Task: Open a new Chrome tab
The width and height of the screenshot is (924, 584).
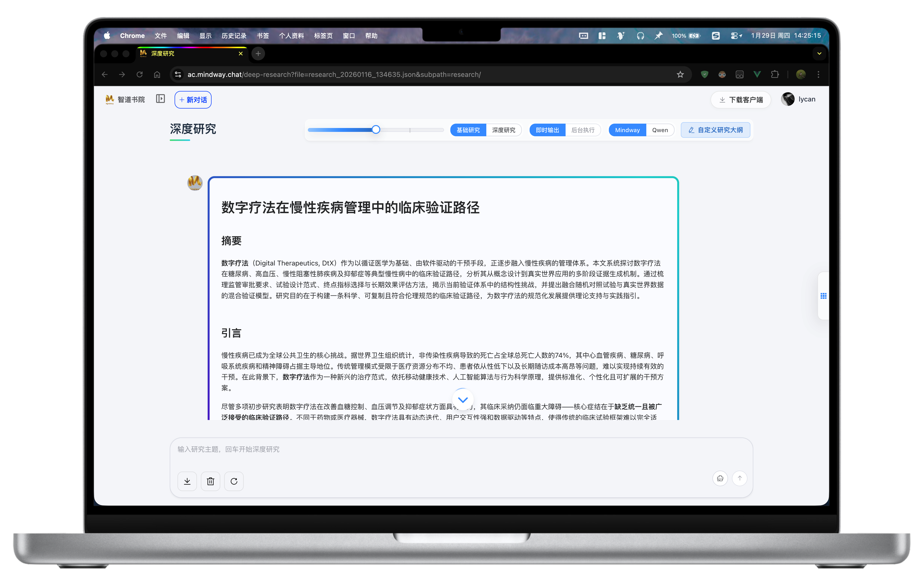Action: [258, 54]
